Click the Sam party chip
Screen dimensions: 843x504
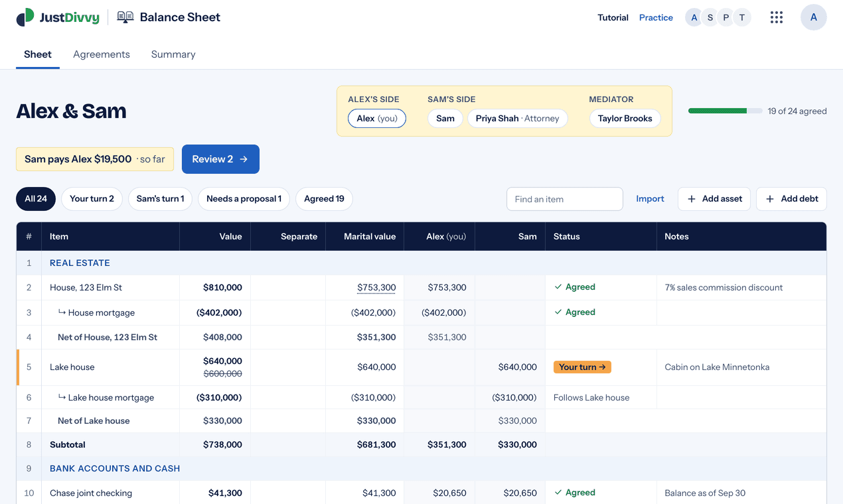point(445,119)
